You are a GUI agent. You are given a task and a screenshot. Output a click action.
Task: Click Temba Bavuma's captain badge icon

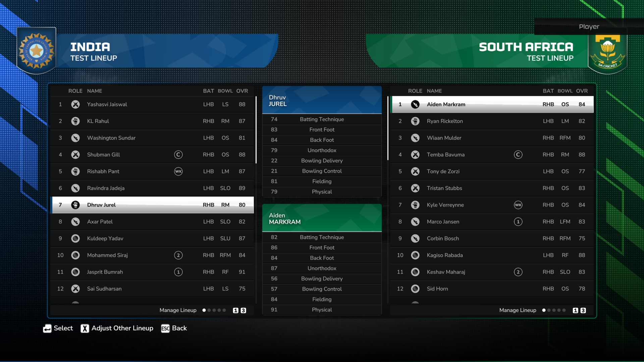(x=518, y=155)
